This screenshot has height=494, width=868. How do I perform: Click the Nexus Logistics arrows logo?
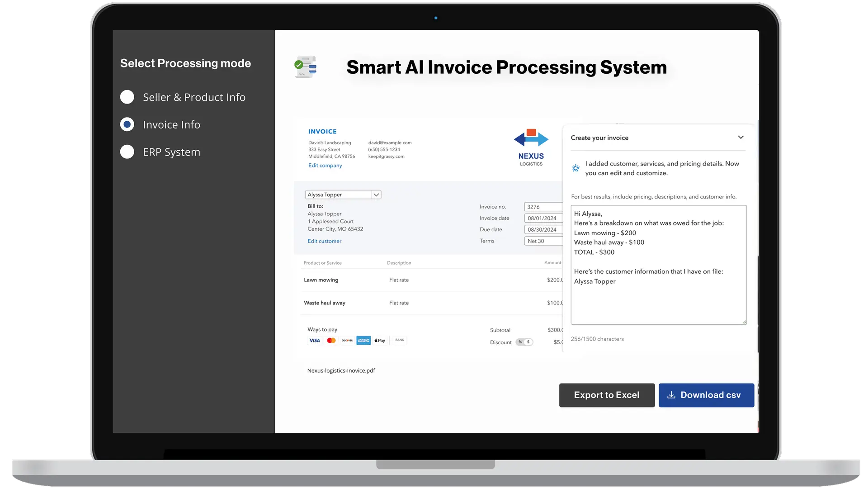pos(531,138)
